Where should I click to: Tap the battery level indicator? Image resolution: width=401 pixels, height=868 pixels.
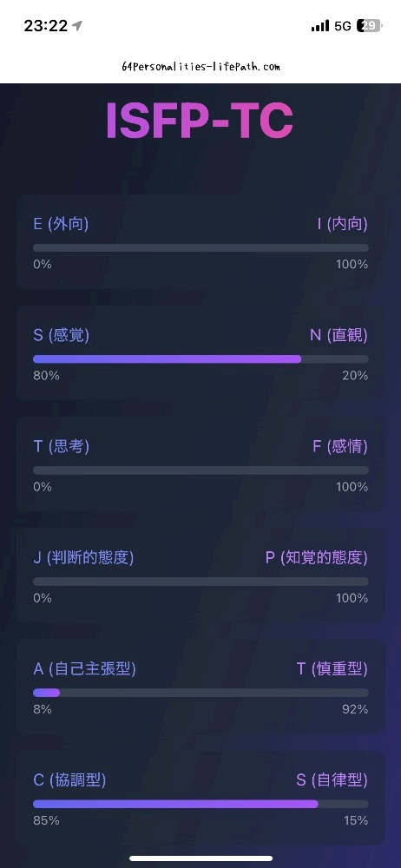tap(370, 26)
